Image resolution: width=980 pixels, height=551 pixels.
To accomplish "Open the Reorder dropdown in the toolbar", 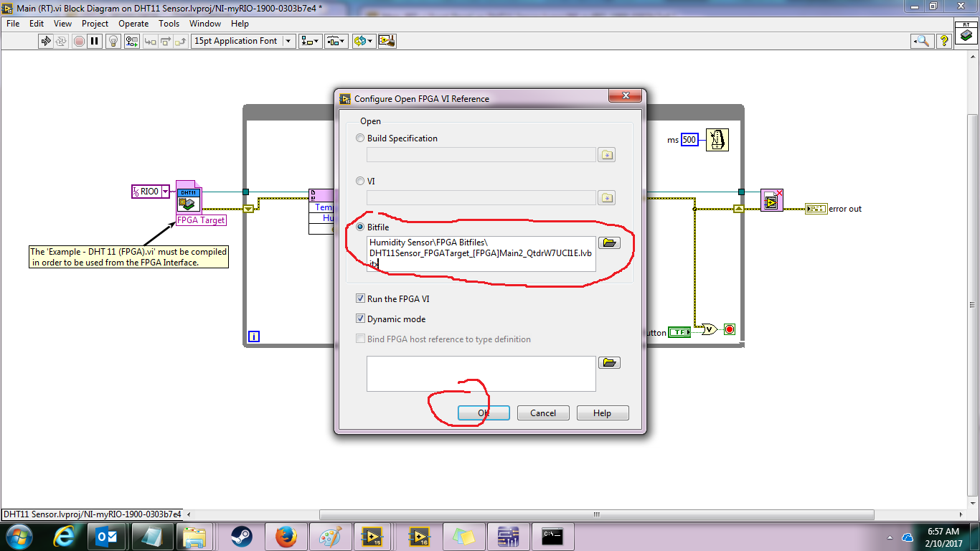I will click(364, 41).
